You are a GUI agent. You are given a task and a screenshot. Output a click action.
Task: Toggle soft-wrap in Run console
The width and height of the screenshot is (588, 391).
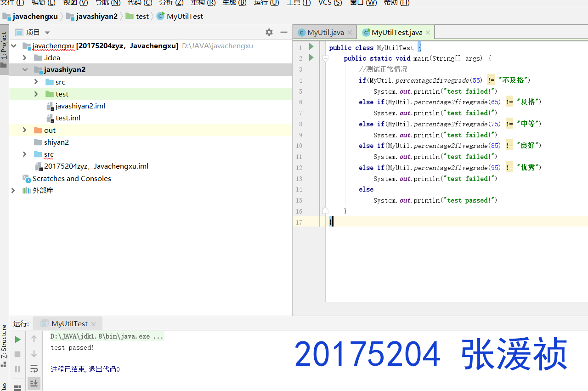34,368
